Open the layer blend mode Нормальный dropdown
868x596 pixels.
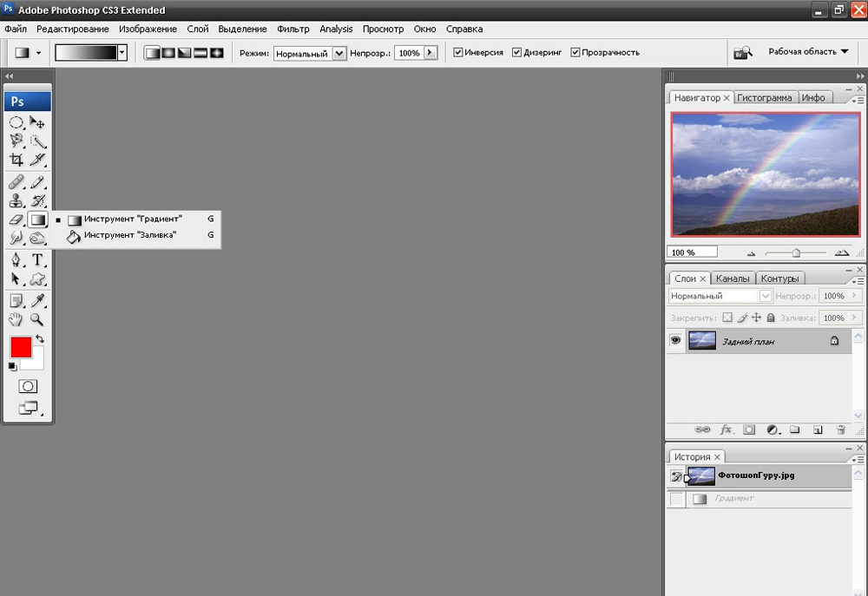coord(765,296)
